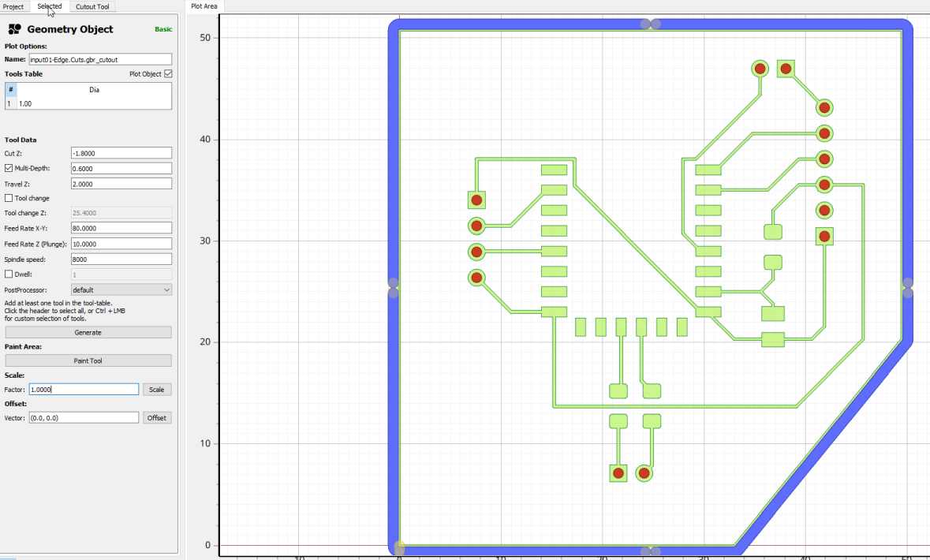Screen dimensions: 930x560
Task: Edit the object Name field
Action: click(x=100, y=59)
